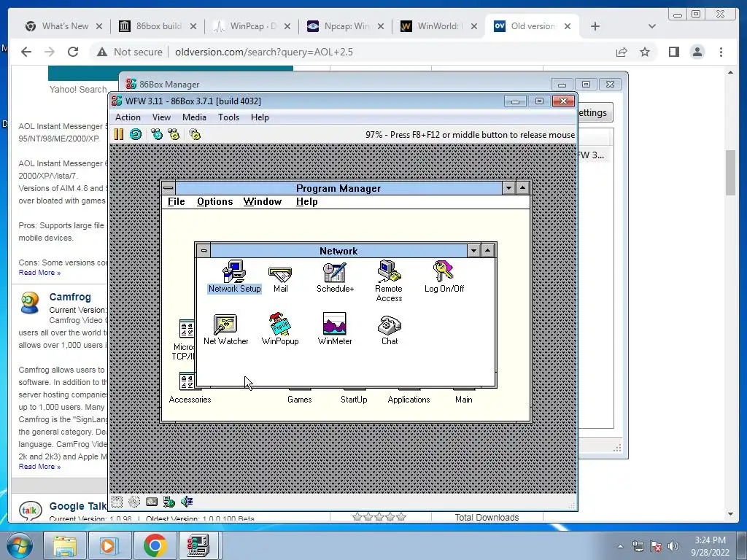
Task: Click the Network window minimize down-arrow
Action: pos(473,251)
